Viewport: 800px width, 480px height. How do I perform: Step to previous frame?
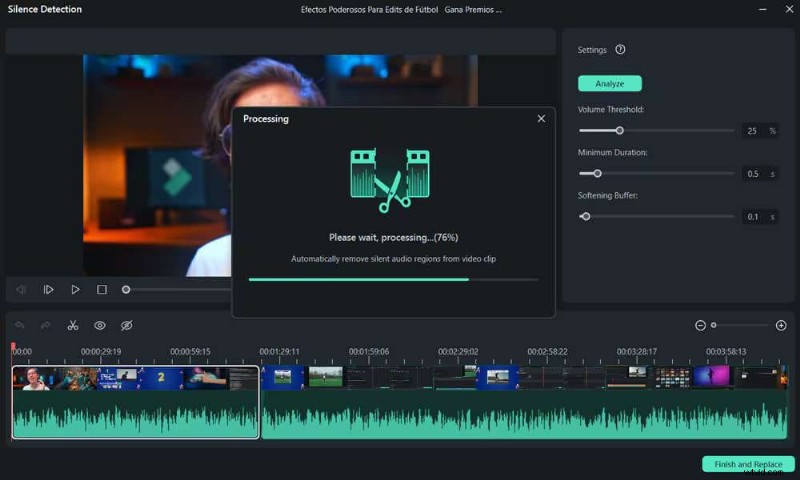(x=21, y=290)
